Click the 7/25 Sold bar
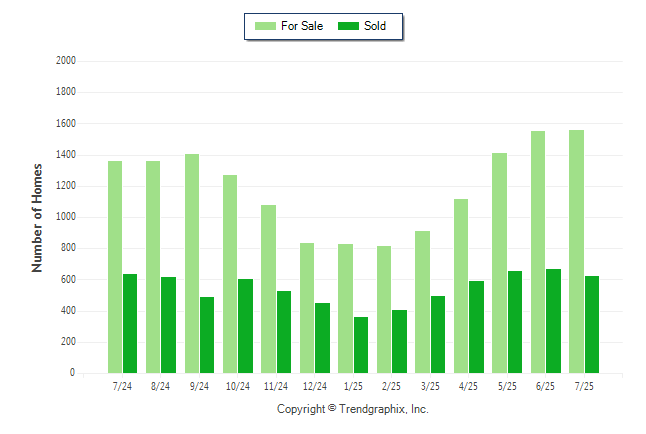This screenshot has width=646, height=434. (x=592, y=324)
